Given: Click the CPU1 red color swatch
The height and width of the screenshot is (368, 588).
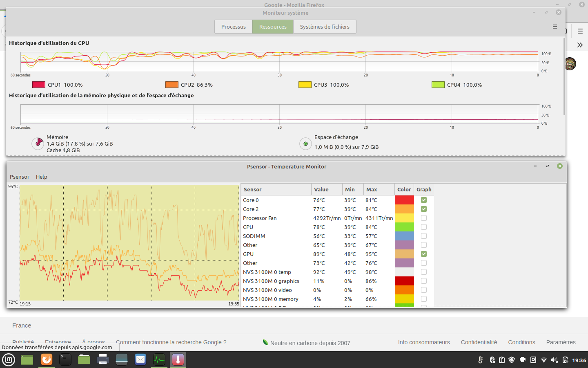Looking at the screenshot, I should (39, 85).
